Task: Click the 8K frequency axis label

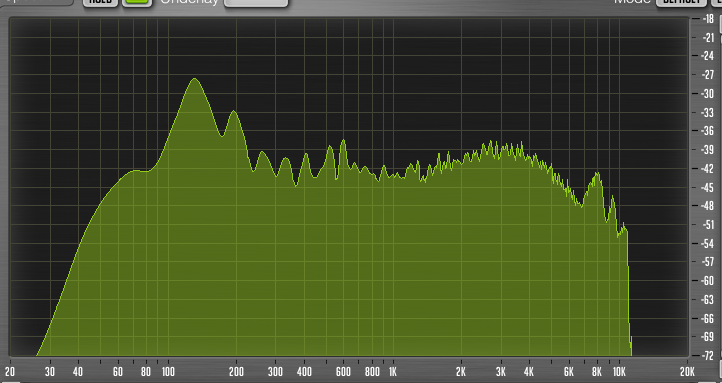Action: click(x=597, y=371)
